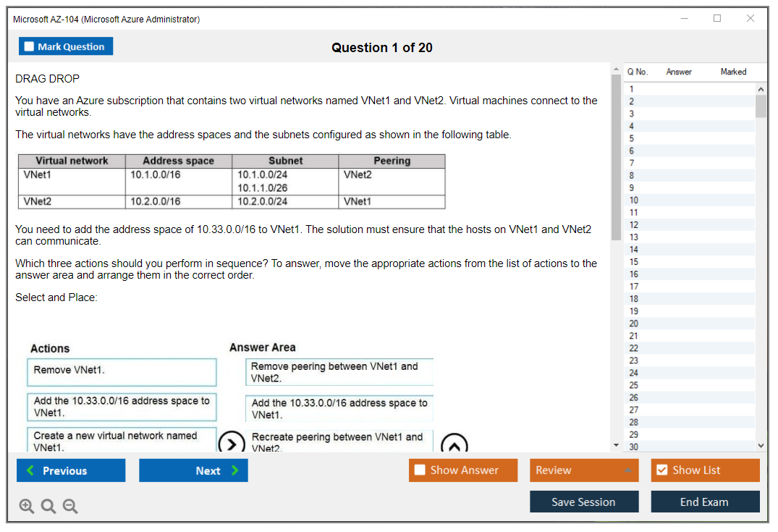
Task: Click the circled right-arrow to move an action
Action: (x=232, y=442)
